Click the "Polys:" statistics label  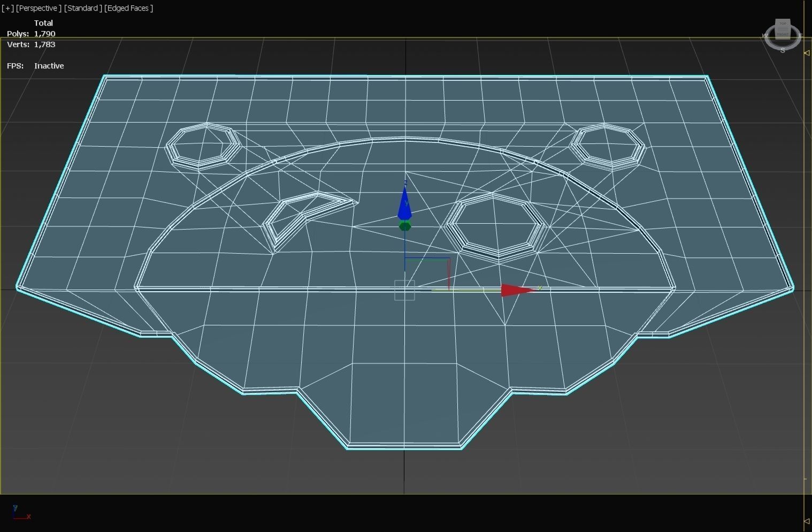18,34
